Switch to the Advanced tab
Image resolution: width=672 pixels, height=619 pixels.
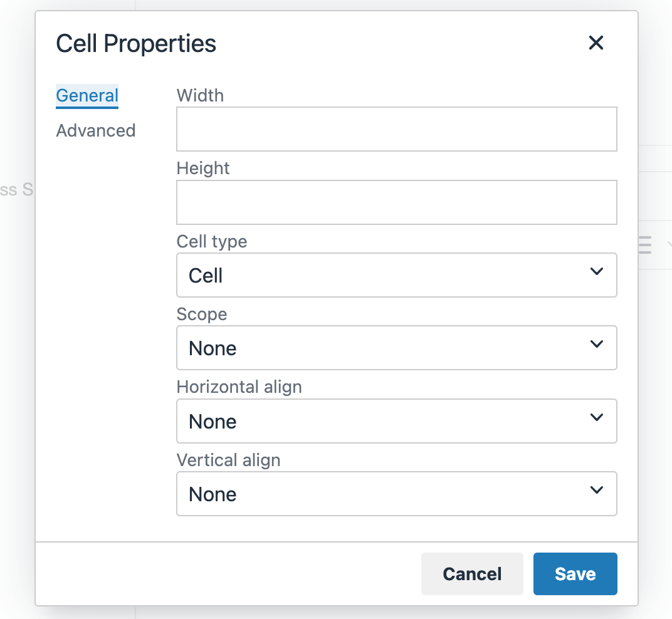96,130
